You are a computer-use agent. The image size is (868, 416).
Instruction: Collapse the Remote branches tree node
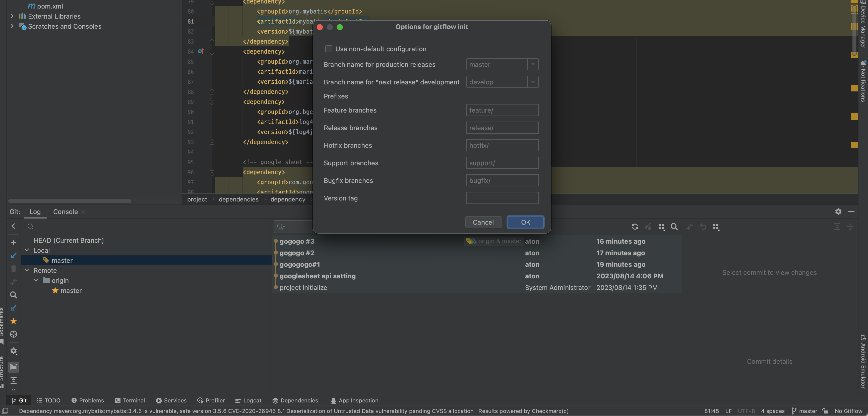click(x=27, y=270)
